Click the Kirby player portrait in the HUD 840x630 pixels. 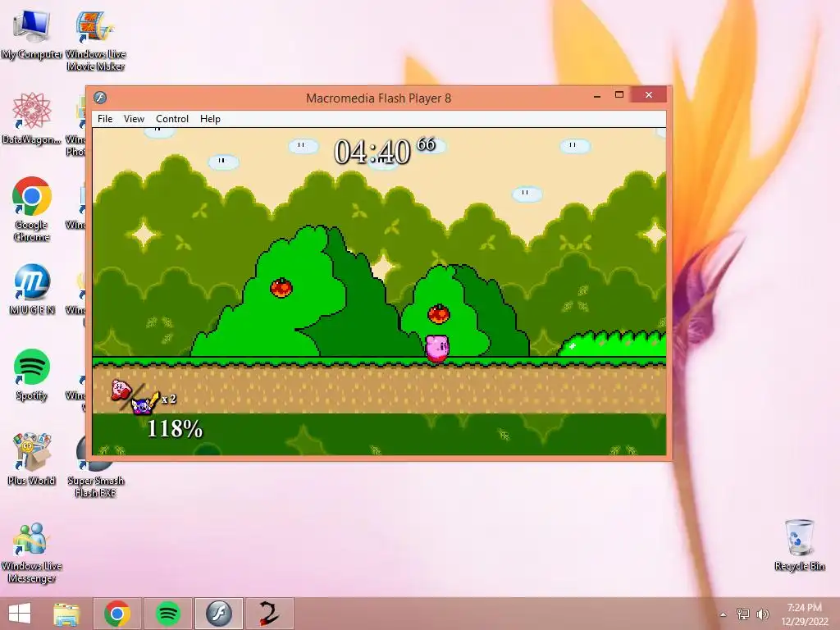121,390
